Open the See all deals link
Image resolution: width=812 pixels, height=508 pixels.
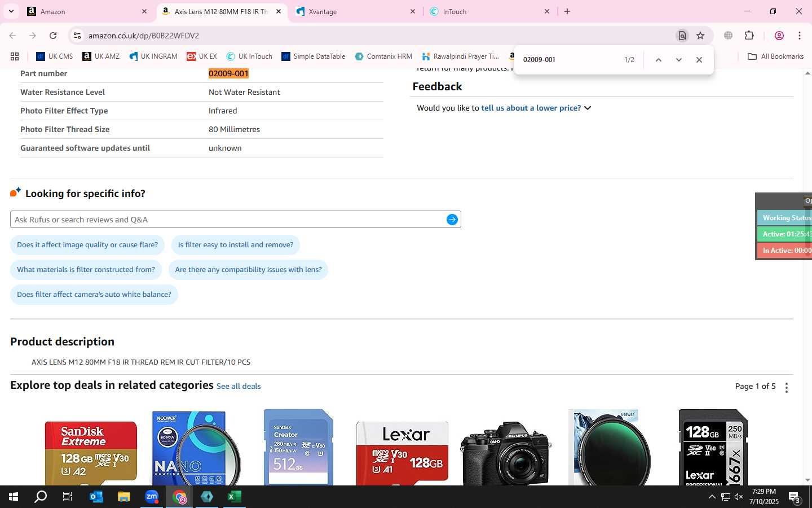(x=239, y=387)
